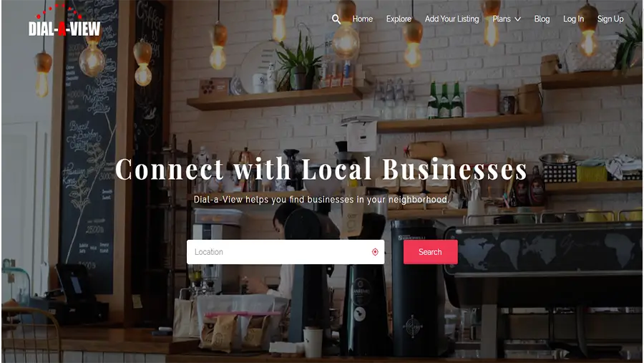Use the location target icon in search field
This screenshot has height=363, width=644.
coord(375,252)
